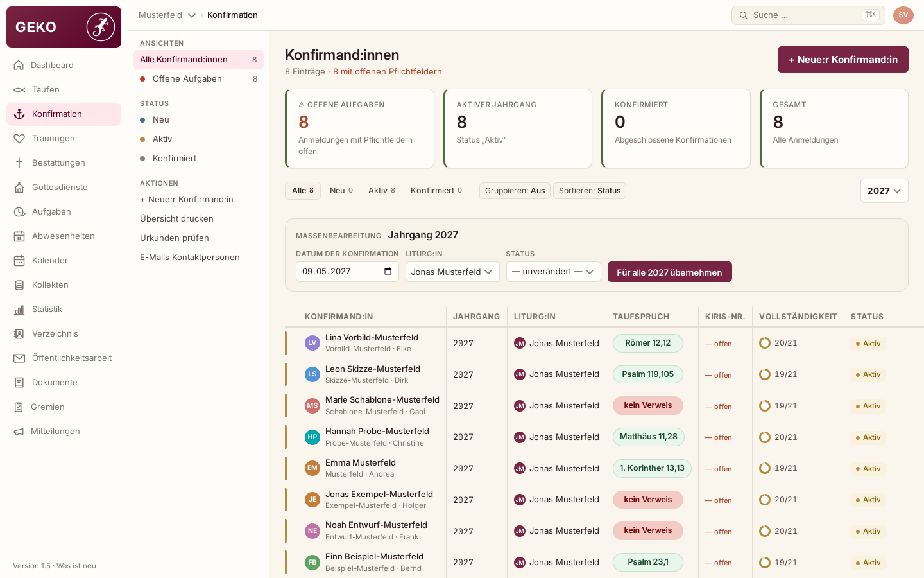
Task: Open Taufen via its water icon
Action: pos(19,90)
